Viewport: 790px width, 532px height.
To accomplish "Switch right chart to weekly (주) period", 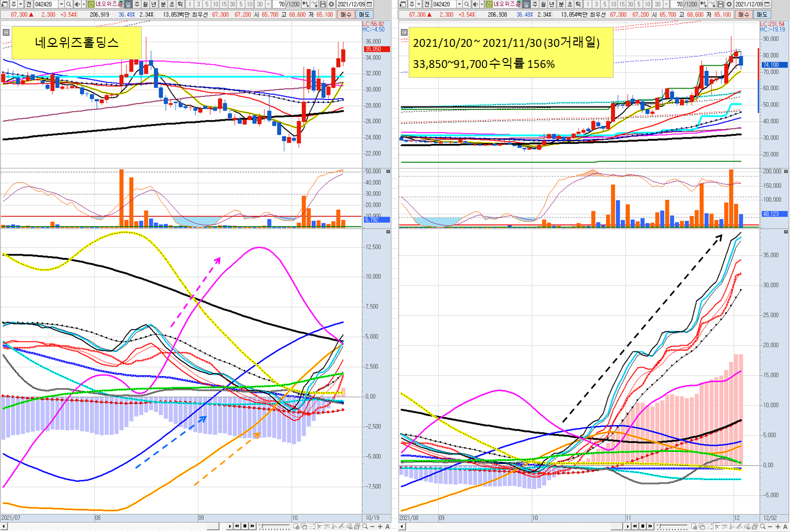I will click(x=535, y=4).
